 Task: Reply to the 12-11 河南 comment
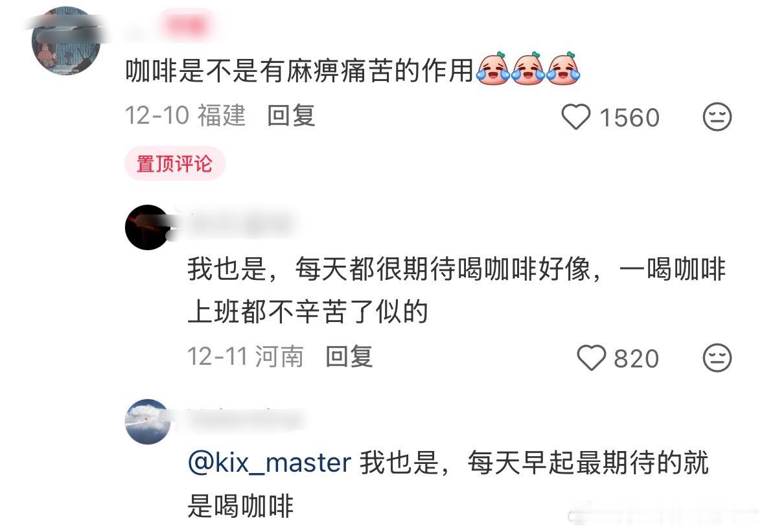click(349, 356)
